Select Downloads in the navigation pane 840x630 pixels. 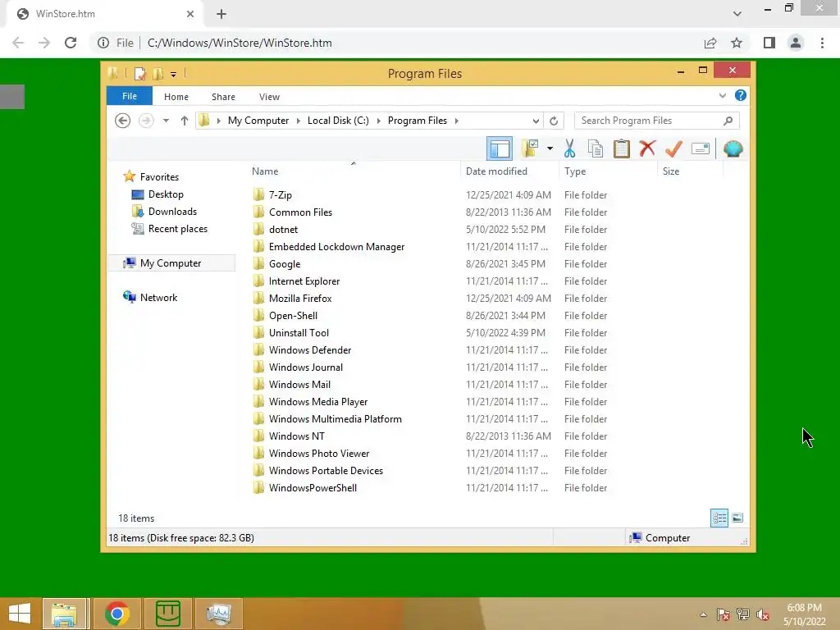tap(172, 212)
